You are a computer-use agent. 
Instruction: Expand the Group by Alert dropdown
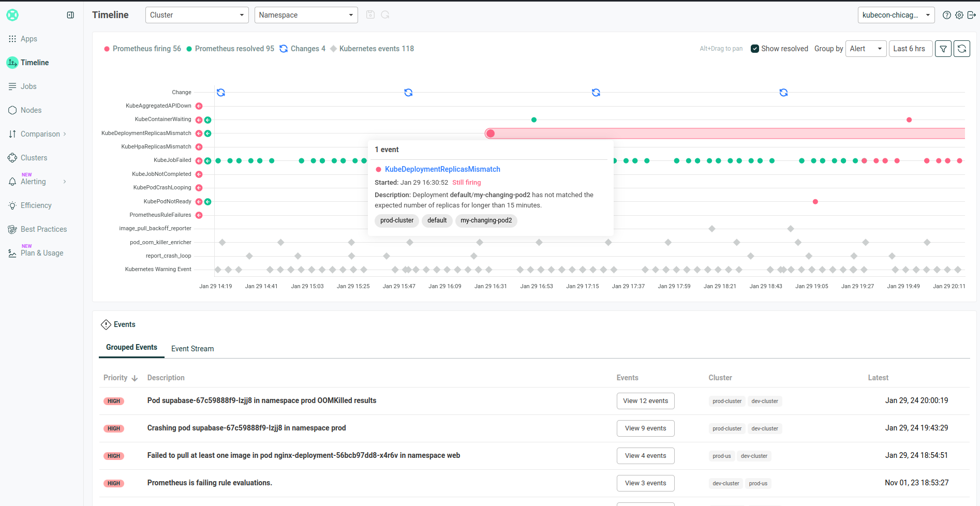[865, 49]
